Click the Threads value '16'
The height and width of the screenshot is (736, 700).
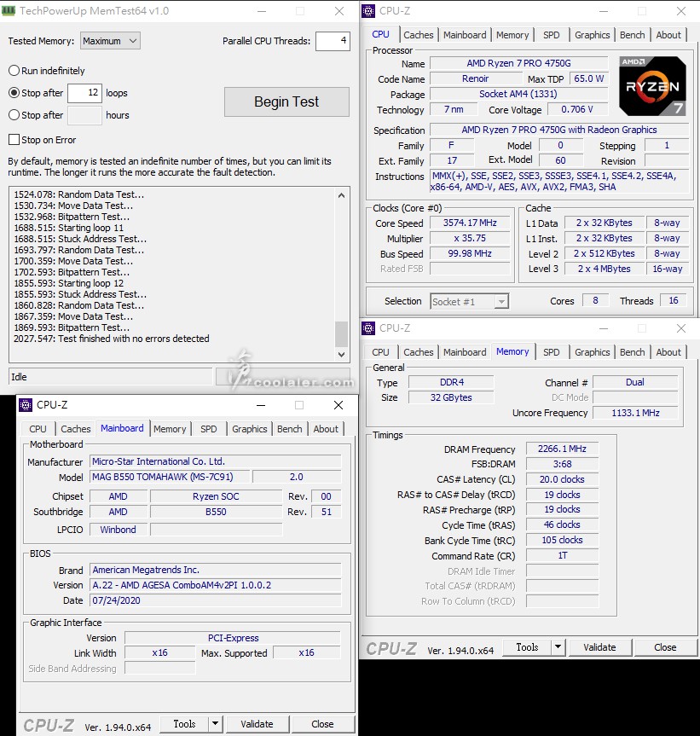coord(674,300)
